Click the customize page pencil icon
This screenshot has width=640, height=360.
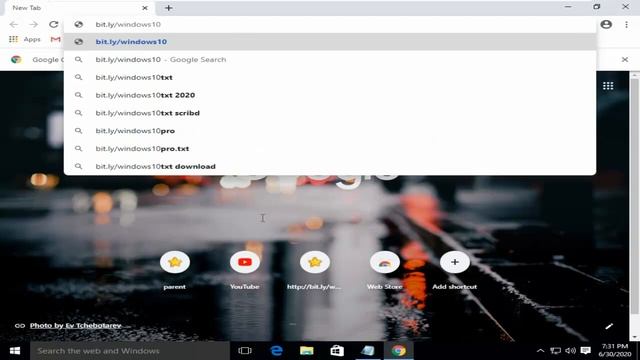click(x=609, y=326)
